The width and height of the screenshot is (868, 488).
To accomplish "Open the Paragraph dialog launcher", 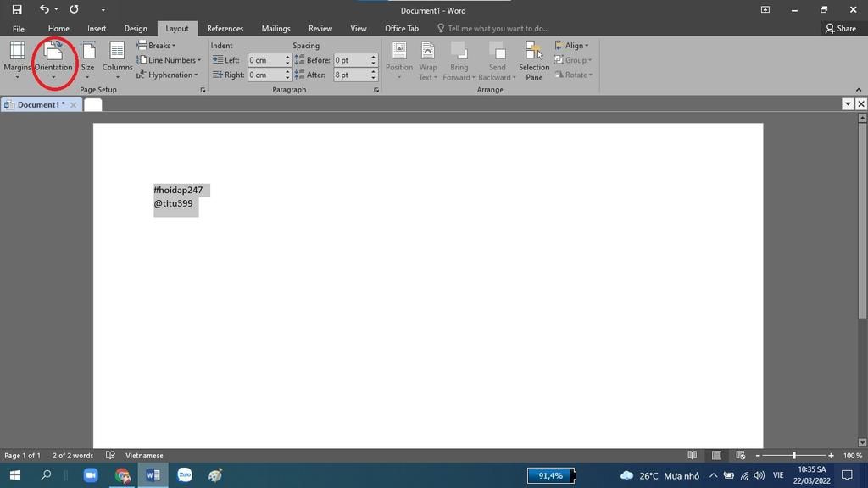I will [x=376, y=90].
